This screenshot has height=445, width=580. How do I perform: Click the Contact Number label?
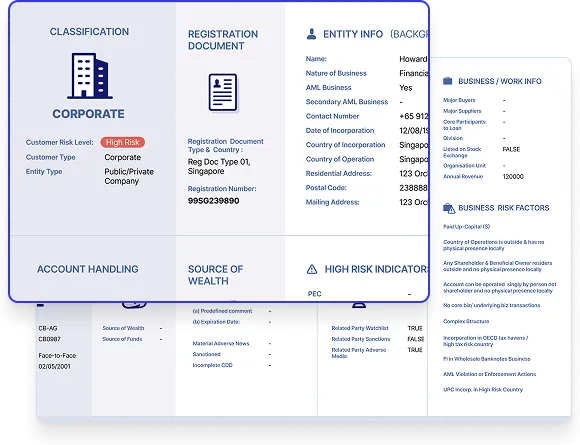point(332,116)
